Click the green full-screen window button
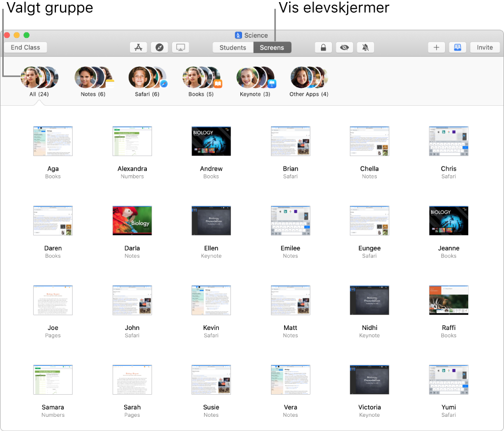The width and height of the screenshot is (504, 431). [26, 35]
